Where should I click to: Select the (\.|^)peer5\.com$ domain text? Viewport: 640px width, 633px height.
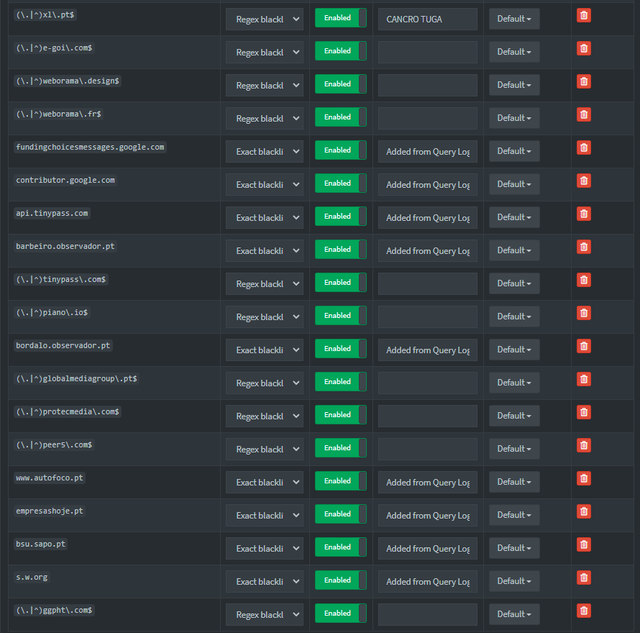(54, 444)
